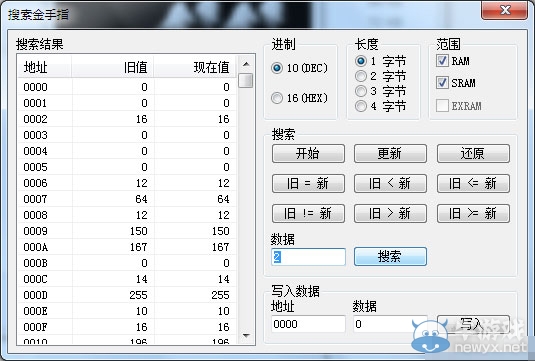
Task: Filter with 旧 < 新 button
Action: (390, 183)
